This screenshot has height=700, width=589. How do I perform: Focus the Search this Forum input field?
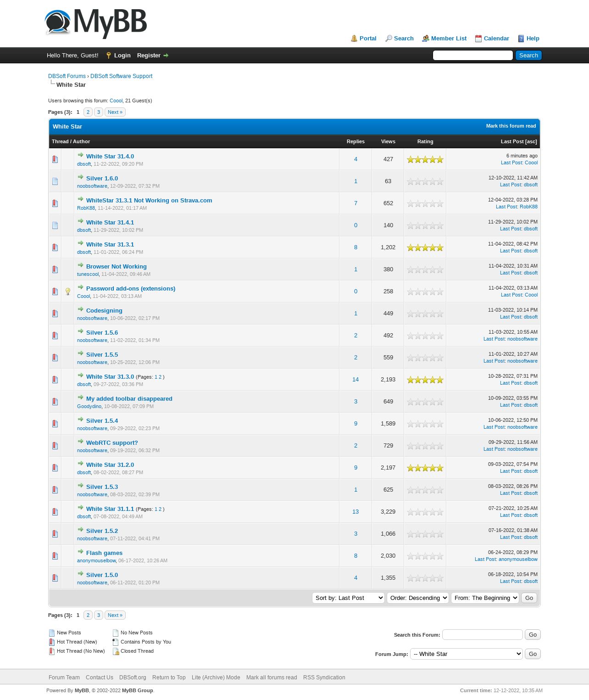pos(483,635)
